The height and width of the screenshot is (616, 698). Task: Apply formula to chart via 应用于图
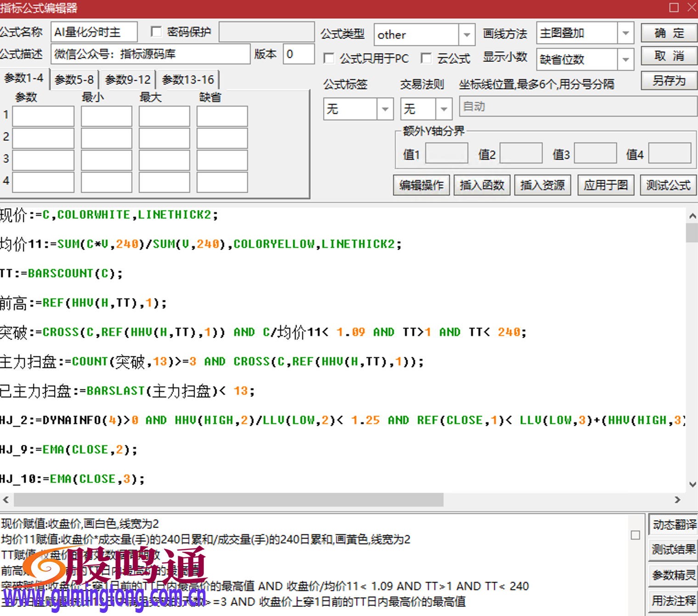[605, 185]
